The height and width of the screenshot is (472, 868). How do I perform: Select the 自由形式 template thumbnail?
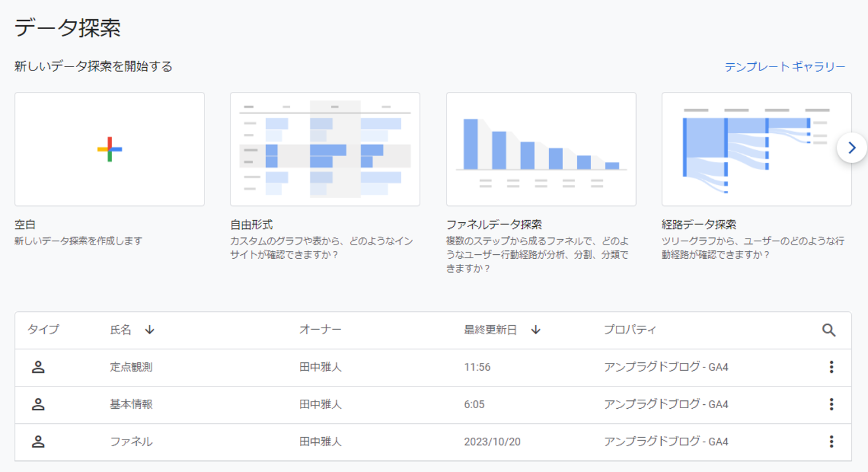click(x=325, y=149)
